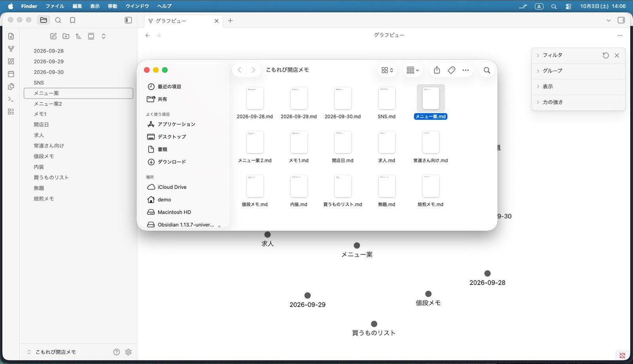Create a new note in Obsidian
This screenshot has width=633, height=364.
(x=53, y=36)
